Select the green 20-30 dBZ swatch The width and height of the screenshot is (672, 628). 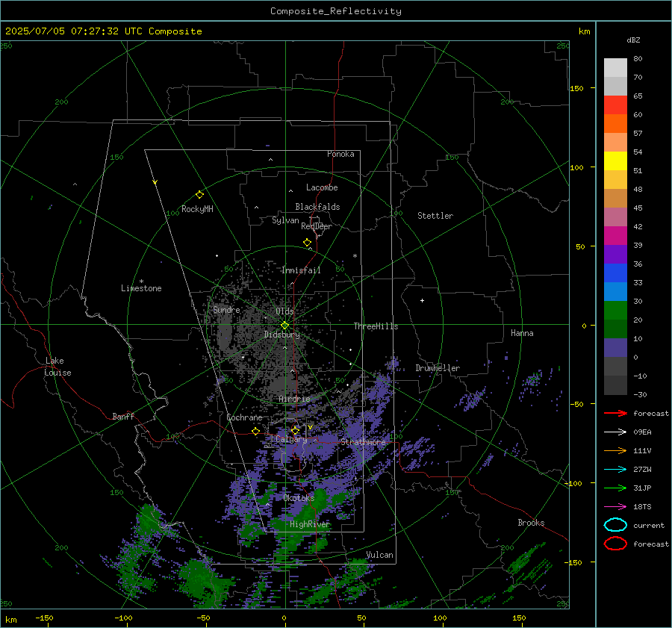pos(615,311)
